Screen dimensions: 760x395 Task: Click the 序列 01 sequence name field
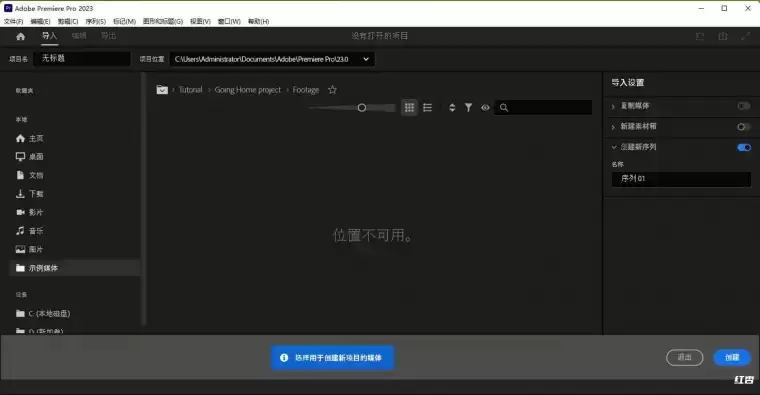[681, 179]
